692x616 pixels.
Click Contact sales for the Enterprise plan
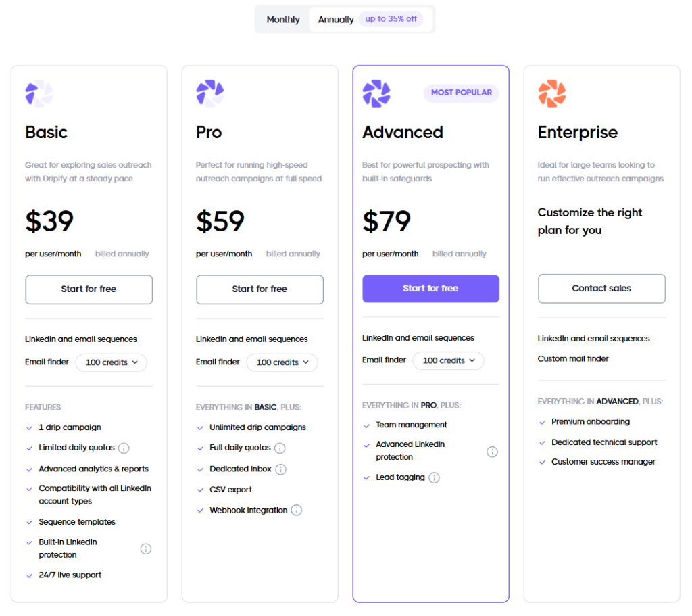601,289
